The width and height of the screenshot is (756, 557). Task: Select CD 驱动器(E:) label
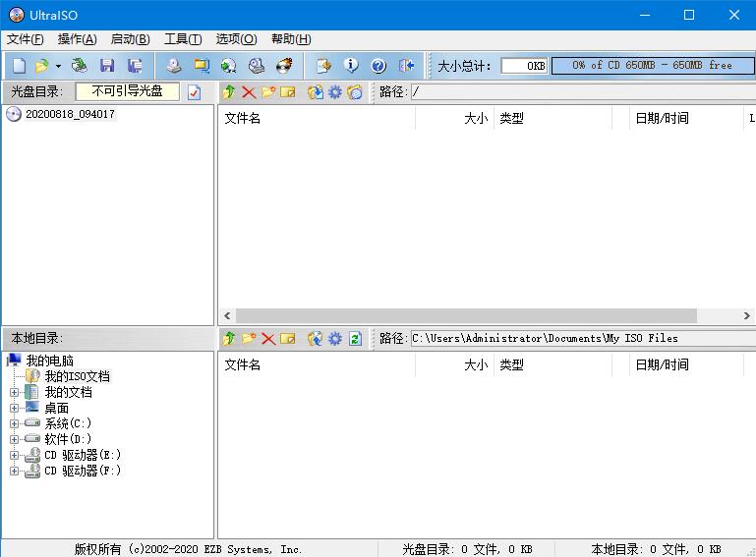[x=83, y=456]
